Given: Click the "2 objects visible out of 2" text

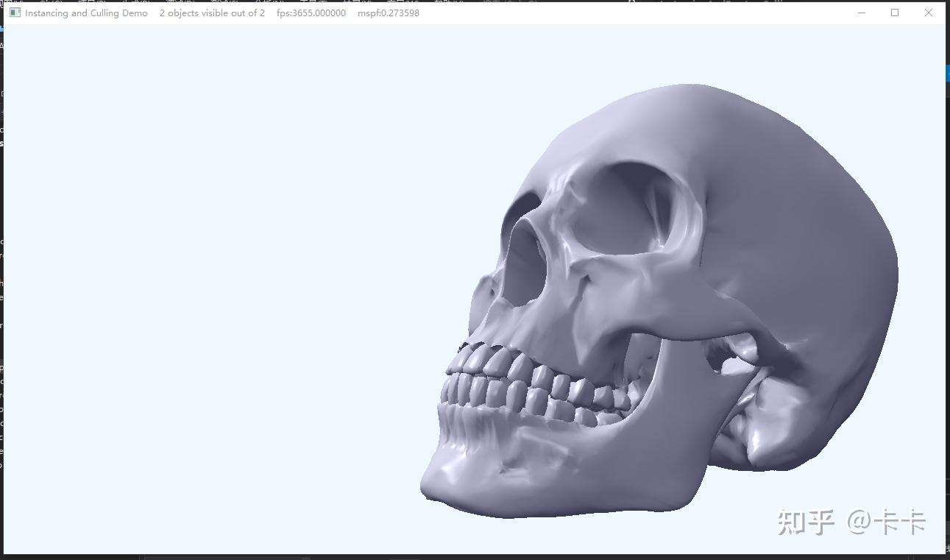Looking at the screenshot, I should [x=212, y=13].
